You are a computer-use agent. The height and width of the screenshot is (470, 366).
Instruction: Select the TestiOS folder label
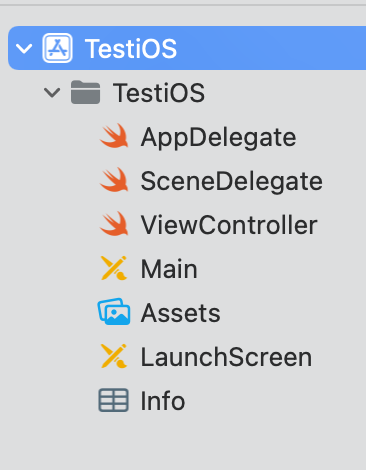pos(159,93)
